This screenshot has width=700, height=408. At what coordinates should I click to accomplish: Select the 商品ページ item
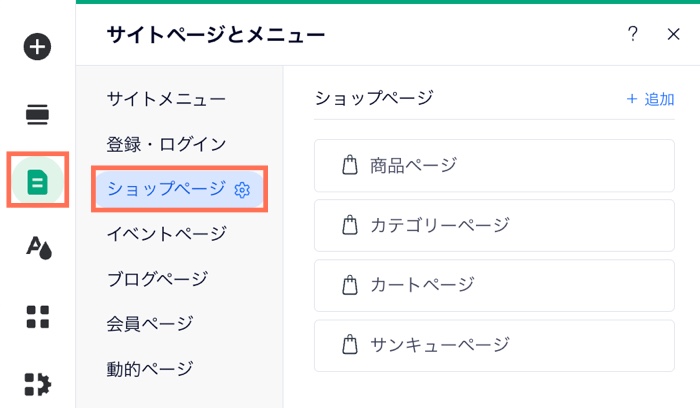494,166
